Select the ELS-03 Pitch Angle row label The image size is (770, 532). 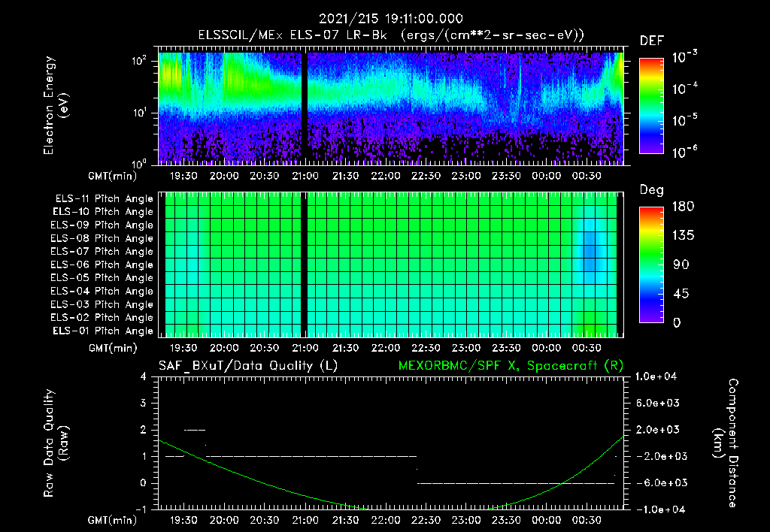coord(102,304)
